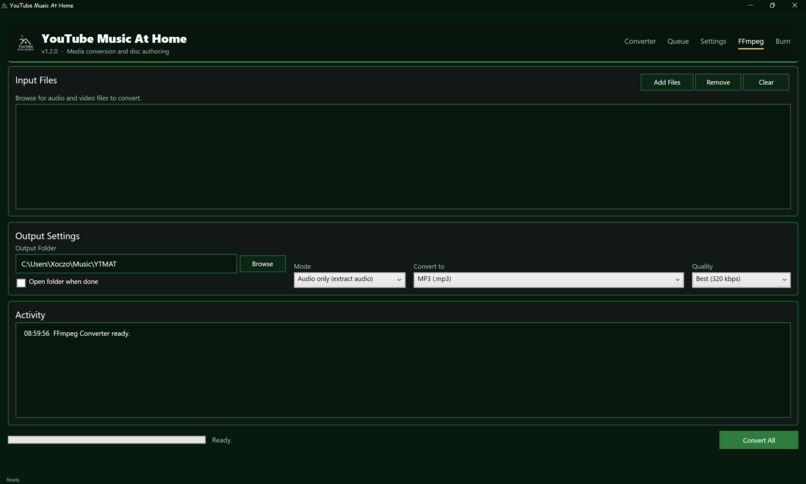
Task: Go to the Settings tab
Action: coord(713,41)
